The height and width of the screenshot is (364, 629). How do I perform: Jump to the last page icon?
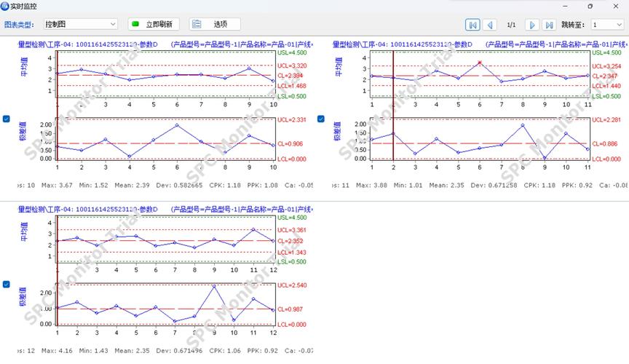pos(549,25)
